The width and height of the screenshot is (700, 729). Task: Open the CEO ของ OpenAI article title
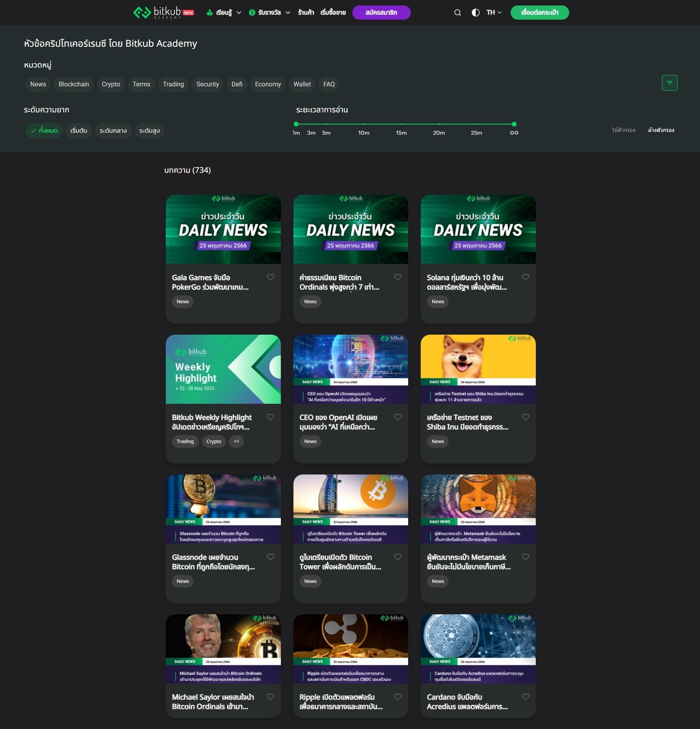coord(338,422)
